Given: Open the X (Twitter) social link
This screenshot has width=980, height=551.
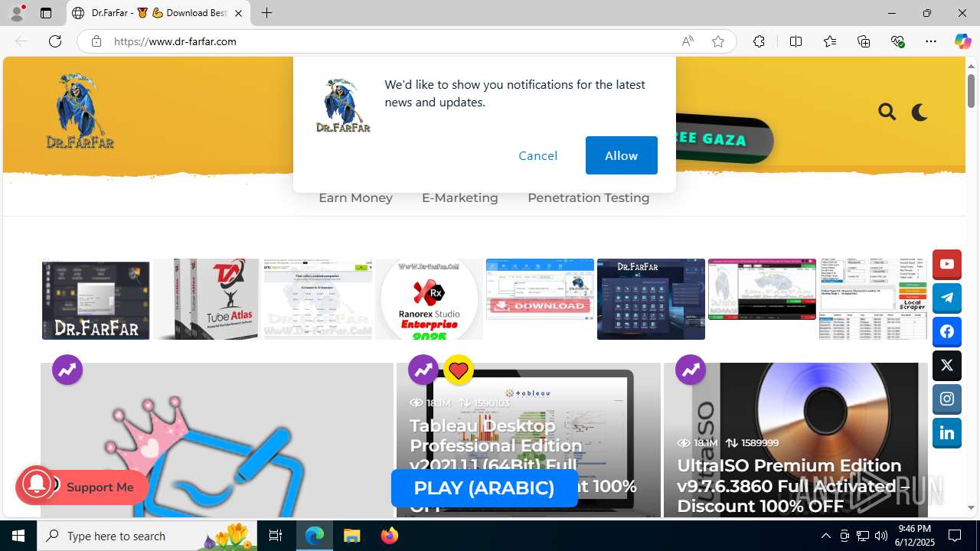Looking at the screenshot, I should (x=947, y=366).
